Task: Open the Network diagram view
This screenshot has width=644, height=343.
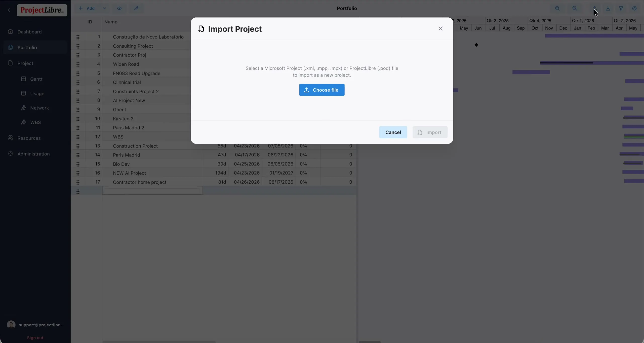Action: tap(39, 108)
